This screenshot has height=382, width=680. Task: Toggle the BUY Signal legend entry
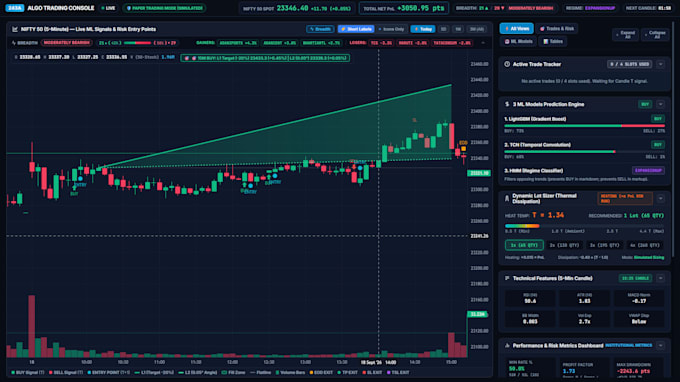28,372
